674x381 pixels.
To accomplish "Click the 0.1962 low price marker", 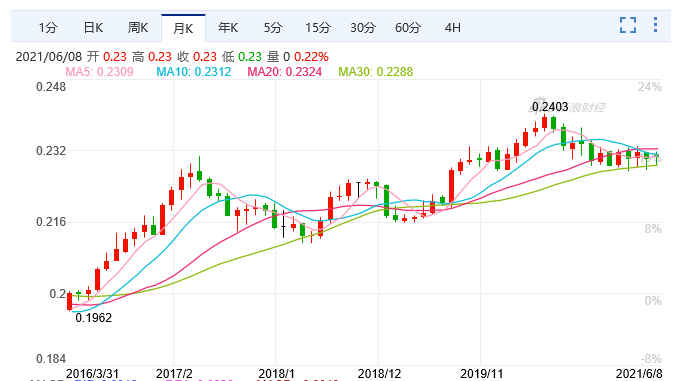I will click(x=94, y=318).
